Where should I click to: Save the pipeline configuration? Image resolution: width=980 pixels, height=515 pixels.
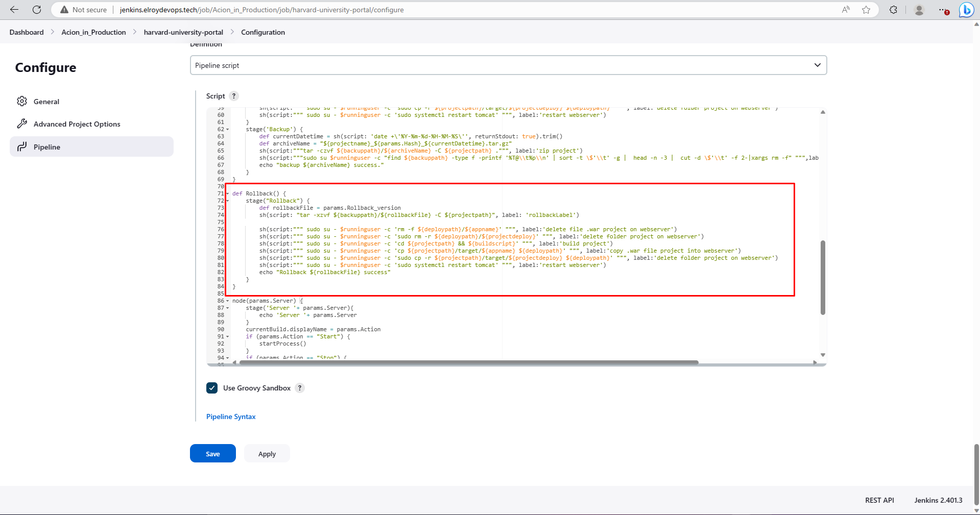click(x=213, y=454)
